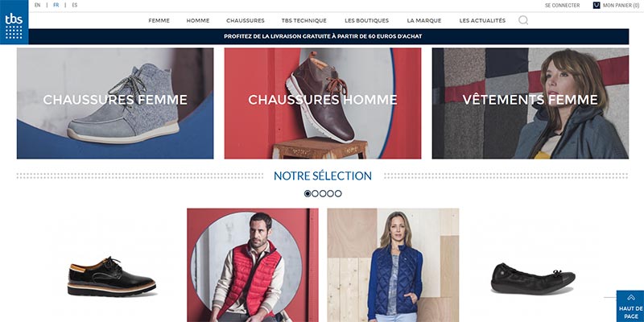Select second carousel dot indicator

[x=315, y=193]
